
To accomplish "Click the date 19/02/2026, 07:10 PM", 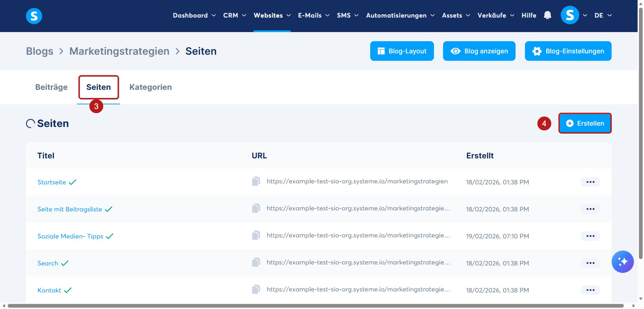I will pyautogui.click(x=497, y=236).
